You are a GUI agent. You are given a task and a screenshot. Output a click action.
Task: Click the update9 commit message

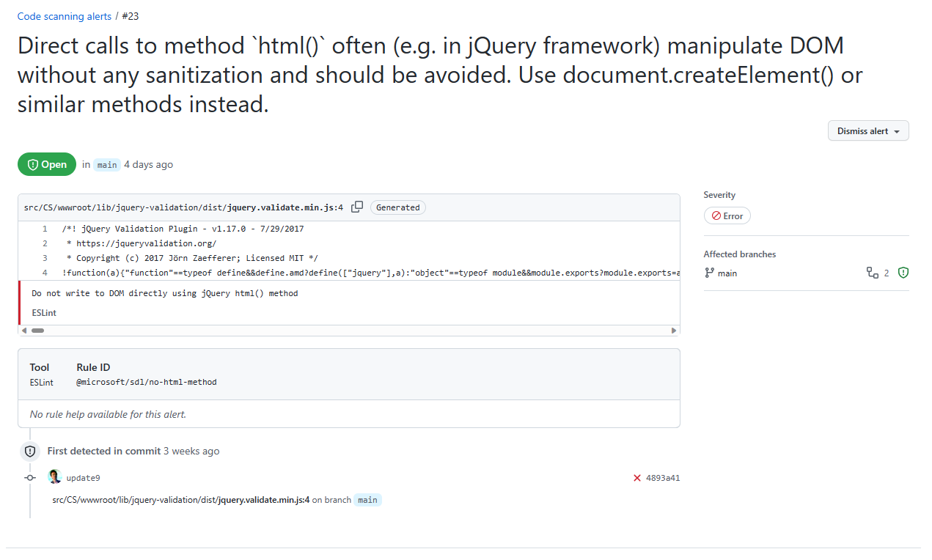tap(83, 477)
